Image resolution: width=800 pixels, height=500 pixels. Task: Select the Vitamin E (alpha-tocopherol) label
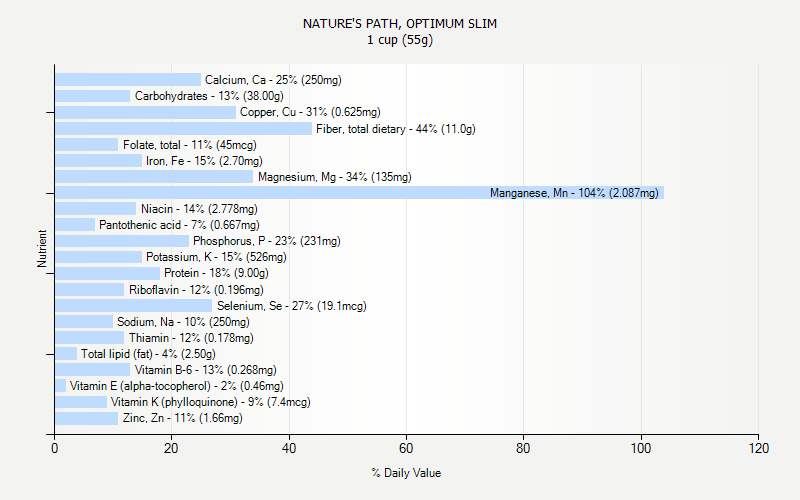[176, 386]
